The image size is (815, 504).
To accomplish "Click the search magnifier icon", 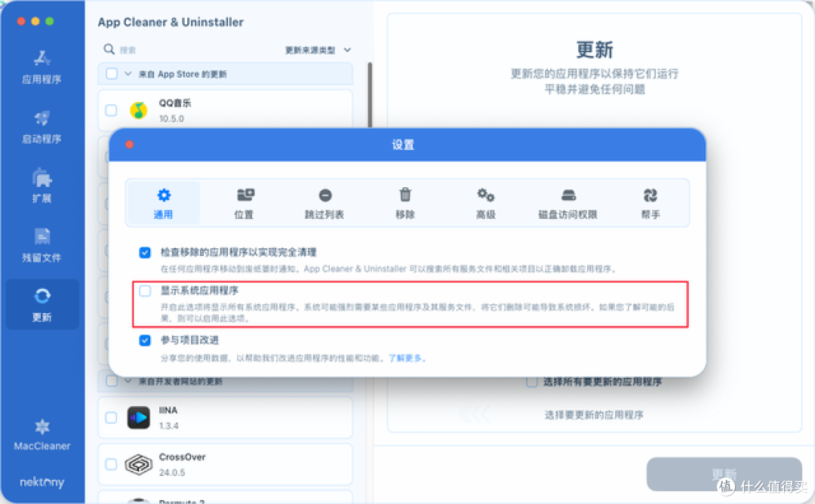I will (109, 49).
